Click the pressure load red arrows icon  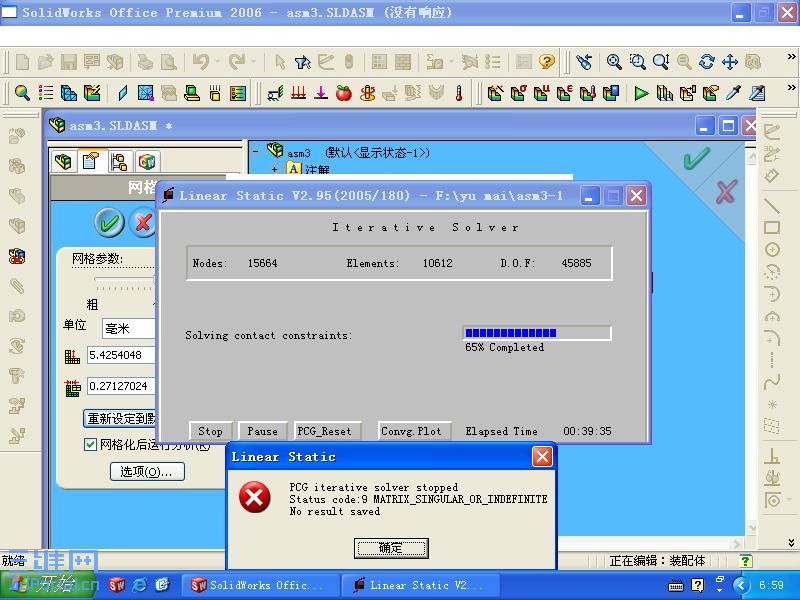(298, 93)
